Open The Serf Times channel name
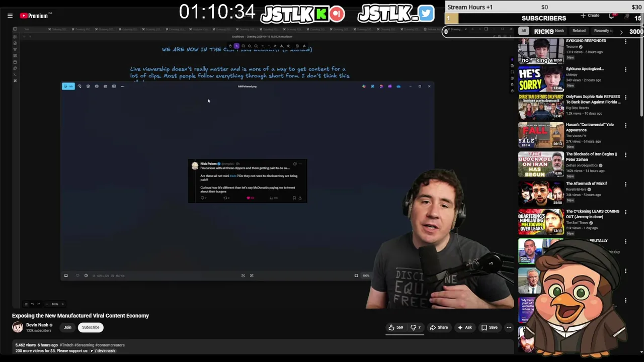Viewport: 644px width, 362px height. click(577, 223)
